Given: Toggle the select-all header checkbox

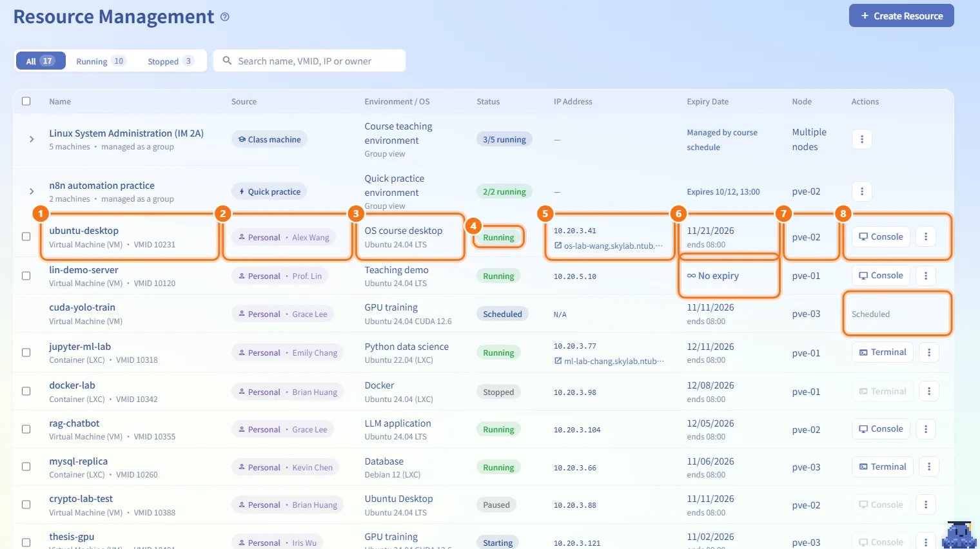Looking at the screenshot, I should (x=26, y=101).
